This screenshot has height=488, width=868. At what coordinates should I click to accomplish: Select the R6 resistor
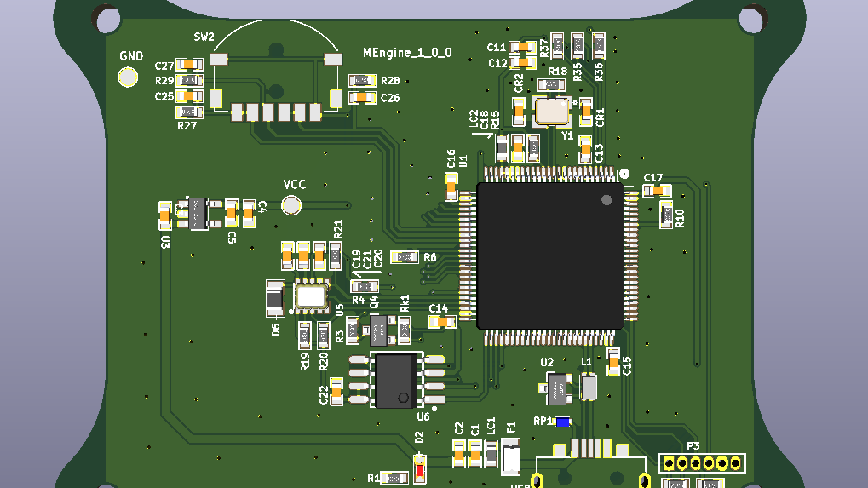[x=404, y=257]
